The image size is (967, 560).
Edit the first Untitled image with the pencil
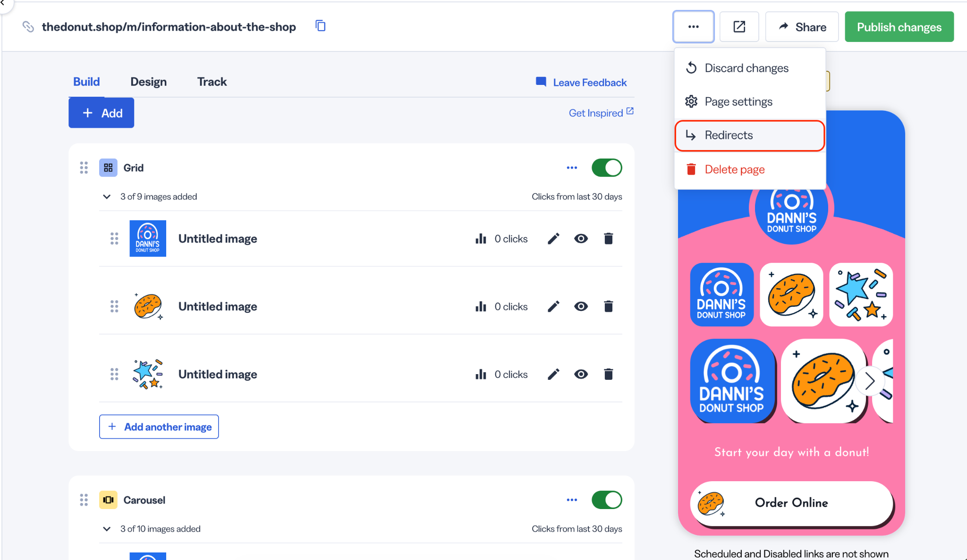point(553,239)
